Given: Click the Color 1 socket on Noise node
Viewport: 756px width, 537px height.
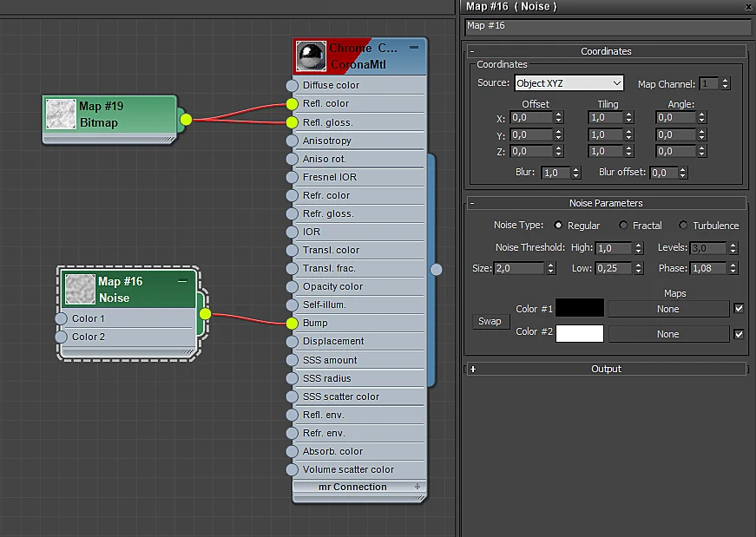Looking at the screenshot, I should [x=62, y=318].
